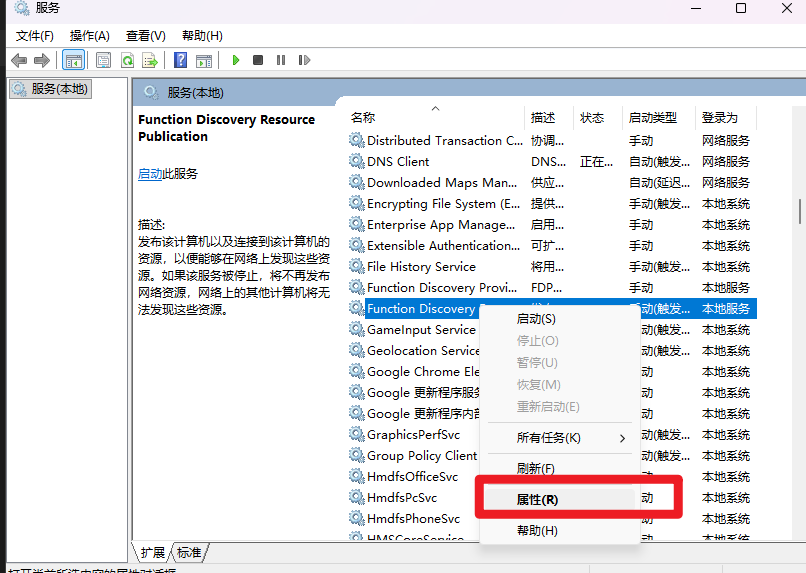806x573 pixels.
Task: Open the 文件(F) menu
Action: tap(34, 35)
